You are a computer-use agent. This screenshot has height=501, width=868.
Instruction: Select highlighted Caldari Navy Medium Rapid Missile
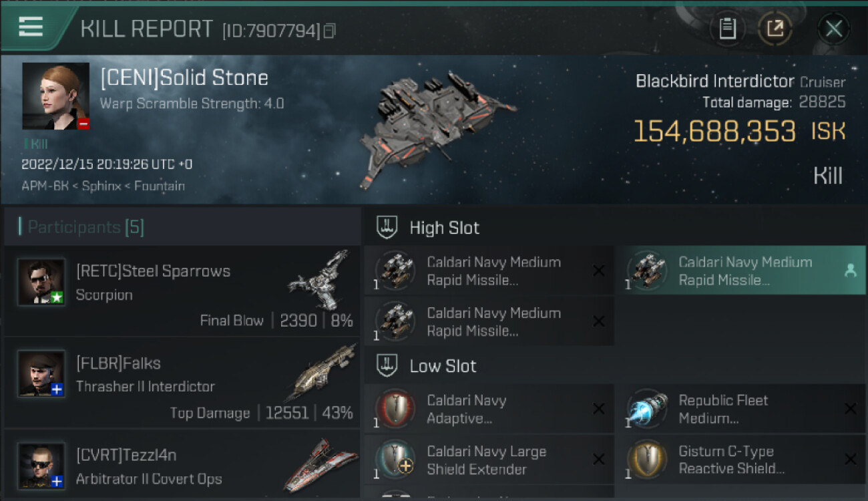[x=740, y=271]
